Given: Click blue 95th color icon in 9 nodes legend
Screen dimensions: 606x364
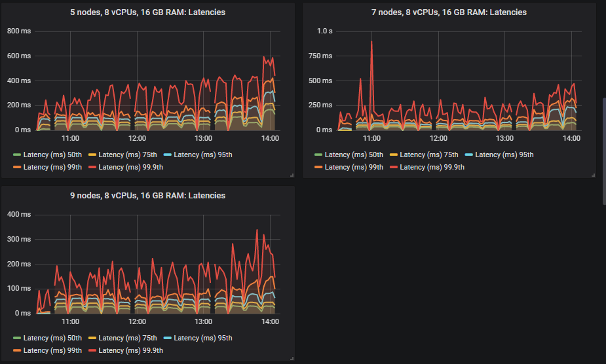Looking at the screenshot, I should click(x=167, y=338).
